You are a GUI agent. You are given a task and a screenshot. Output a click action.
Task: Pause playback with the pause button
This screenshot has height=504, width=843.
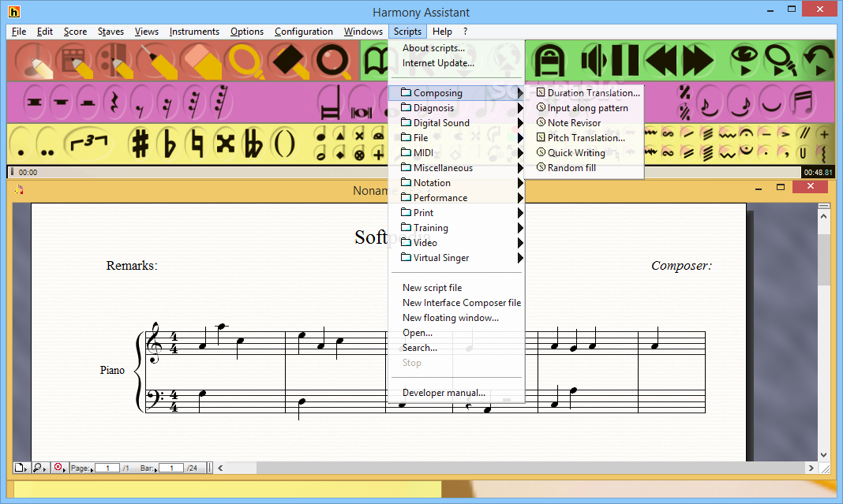click(624, 60)
